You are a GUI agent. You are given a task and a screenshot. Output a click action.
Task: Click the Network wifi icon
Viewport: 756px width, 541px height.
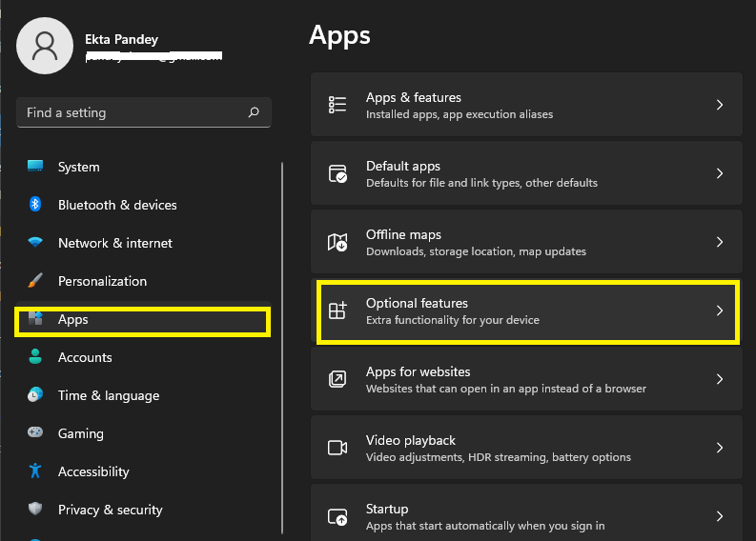(x=35, y=243)
